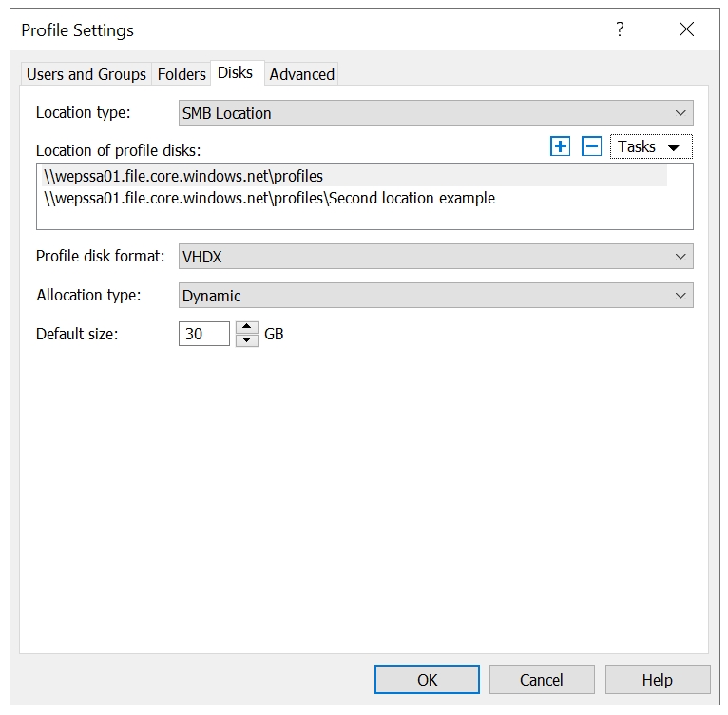Click the Cancel button
The height and width of the screenshot is (715, 728).
click(x=542, y=679)
